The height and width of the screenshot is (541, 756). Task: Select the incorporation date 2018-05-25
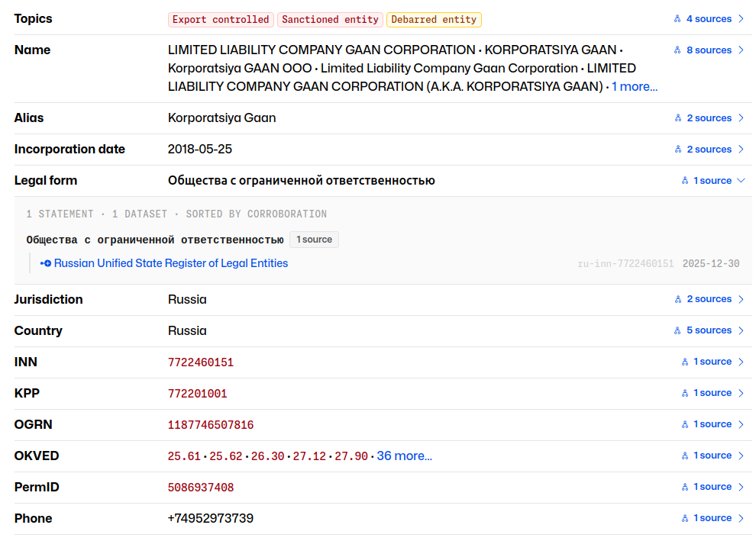[x=199, y=150]
